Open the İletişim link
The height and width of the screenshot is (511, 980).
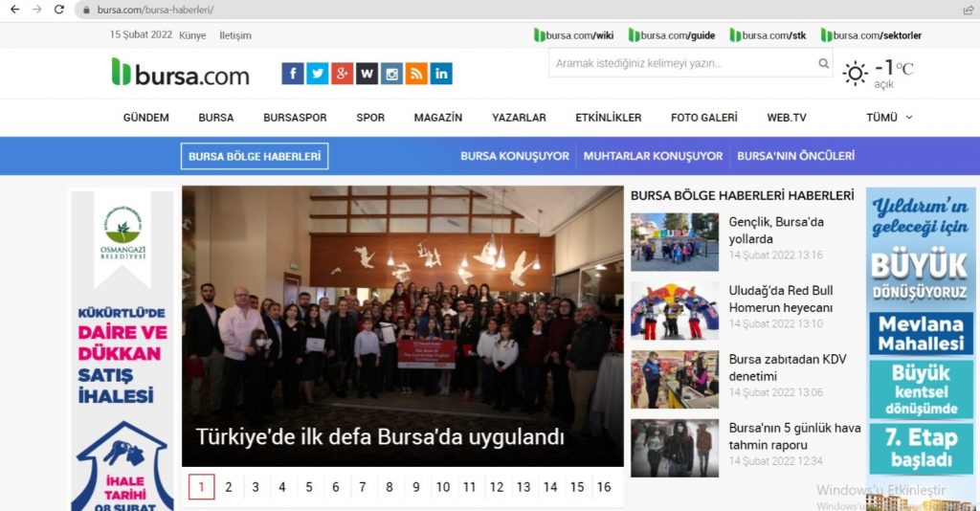pos(235,35)
